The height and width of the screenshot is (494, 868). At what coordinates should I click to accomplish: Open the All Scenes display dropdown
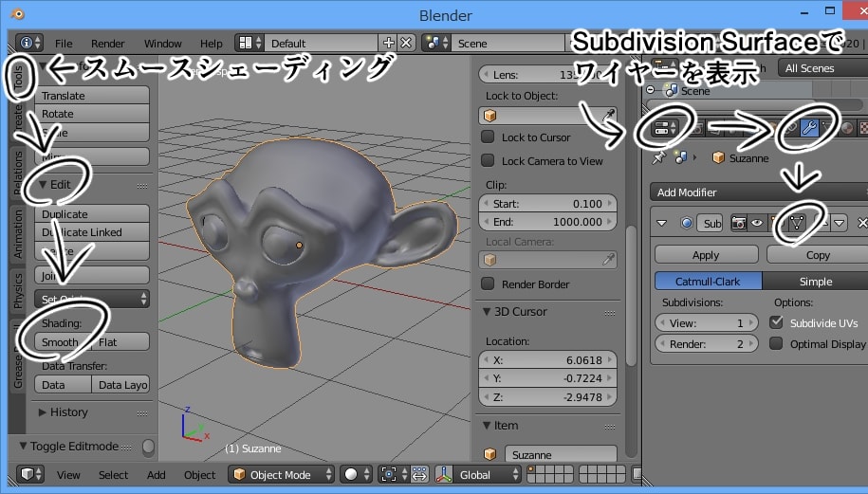[x=822, y=68]
